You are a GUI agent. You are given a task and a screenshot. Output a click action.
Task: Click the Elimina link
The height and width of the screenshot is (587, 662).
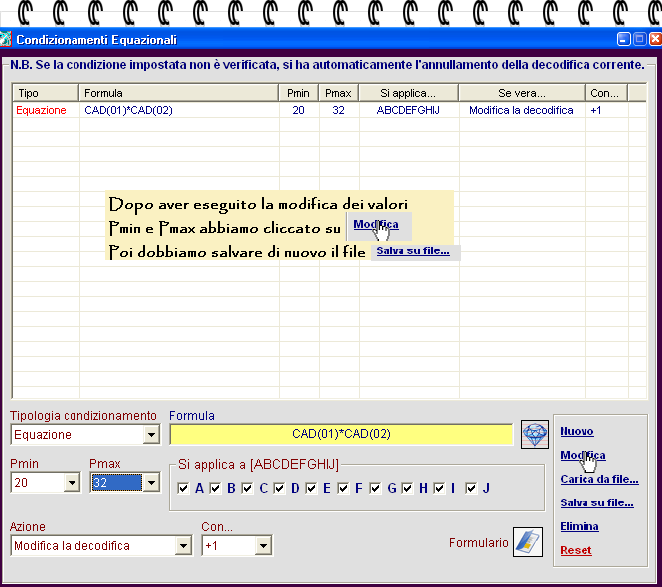[579, 527]
